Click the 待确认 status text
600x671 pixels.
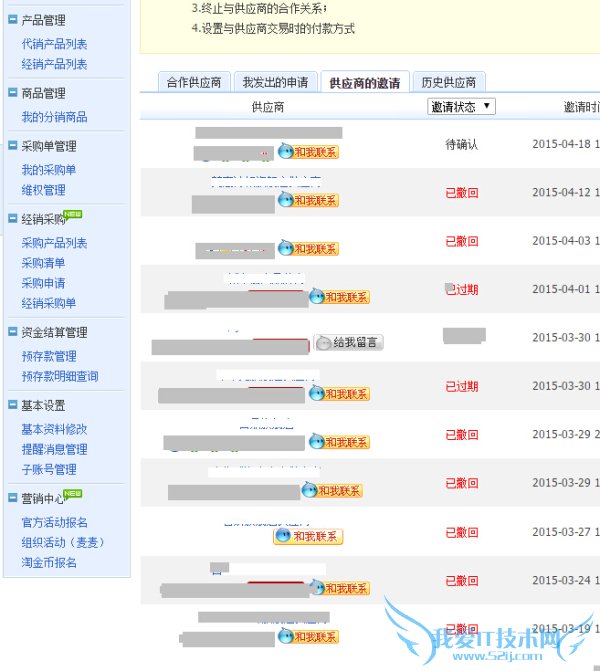point(461,145)
